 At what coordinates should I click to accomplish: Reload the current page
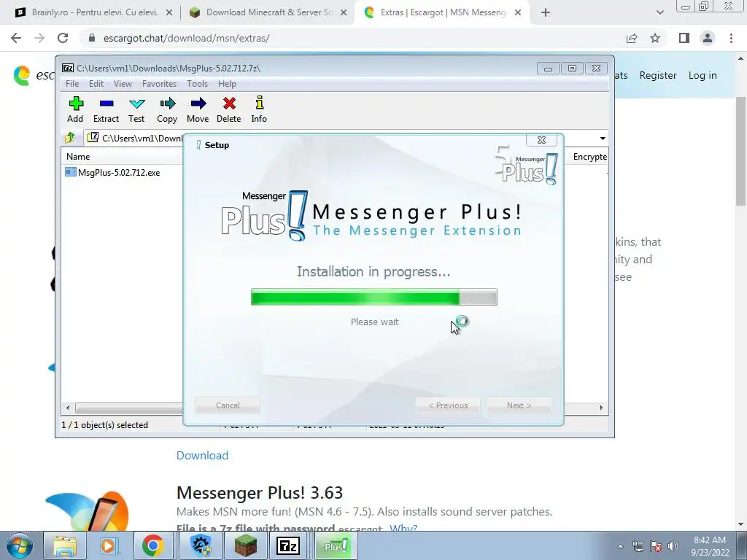pos(63,38)
